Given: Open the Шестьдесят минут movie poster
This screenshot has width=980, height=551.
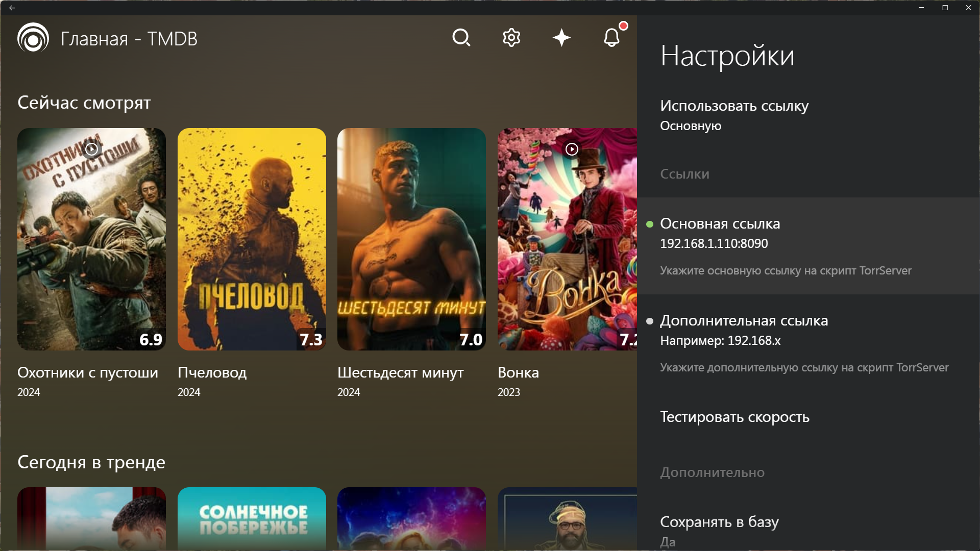Looking at the screenshot, I should 411,239.
